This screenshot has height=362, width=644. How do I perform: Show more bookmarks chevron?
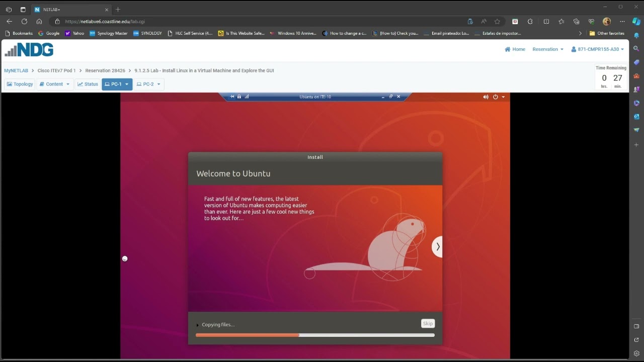[580, 34]
